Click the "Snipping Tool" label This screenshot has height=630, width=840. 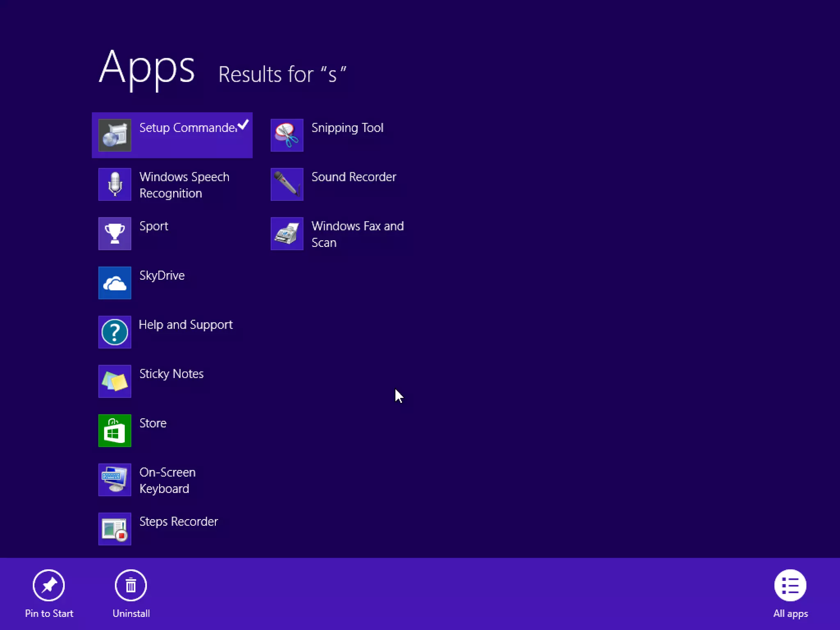pyautogui.click(x=347, y=128)
